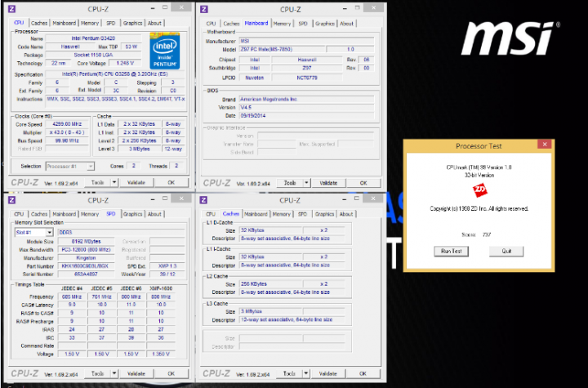Expand Tools dropdown arrow in Caches window
Viewport: 588px width, 388px height.
click(x=306, y=373)
